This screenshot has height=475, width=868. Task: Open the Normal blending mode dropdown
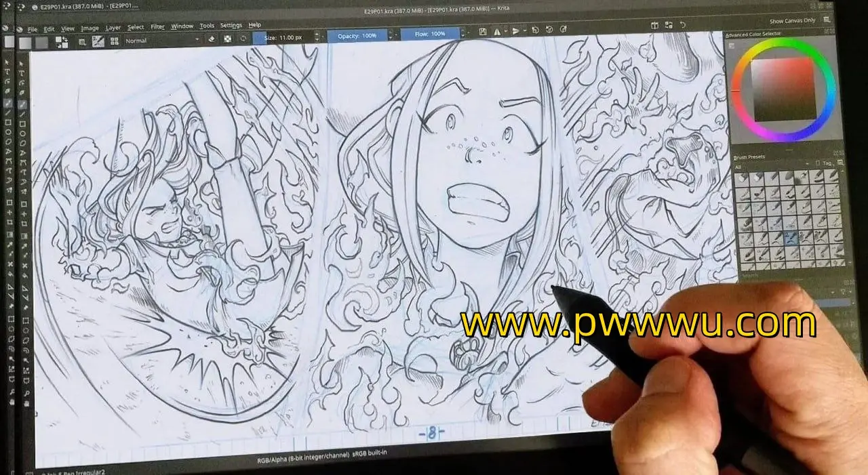click(x=163, y=41)
